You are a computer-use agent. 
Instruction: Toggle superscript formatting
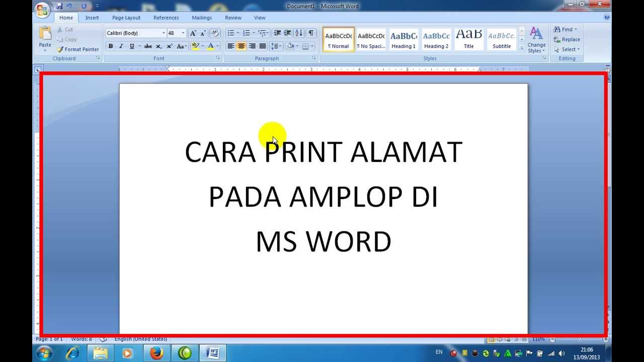[x=169, y=46]
